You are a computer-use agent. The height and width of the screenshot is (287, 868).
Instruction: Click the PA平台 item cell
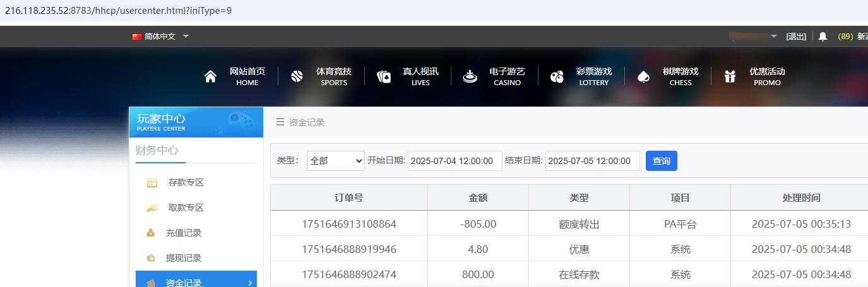tap(680, 224)
